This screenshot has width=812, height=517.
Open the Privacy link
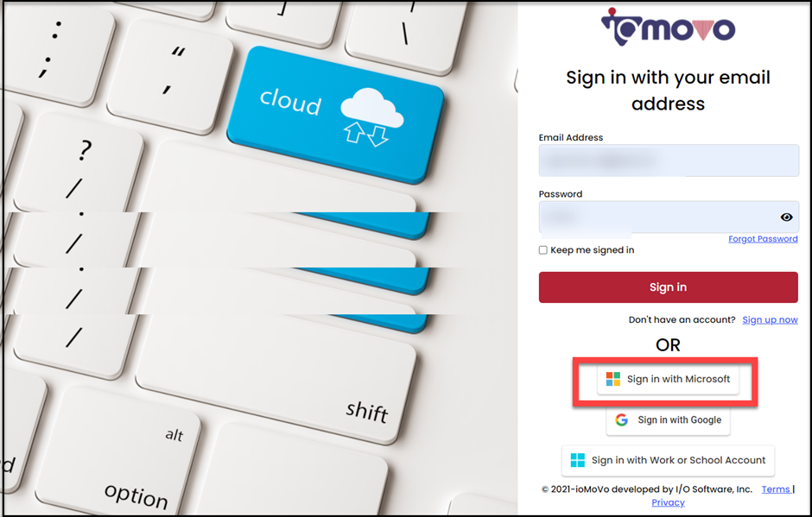(x=668, y=502)
